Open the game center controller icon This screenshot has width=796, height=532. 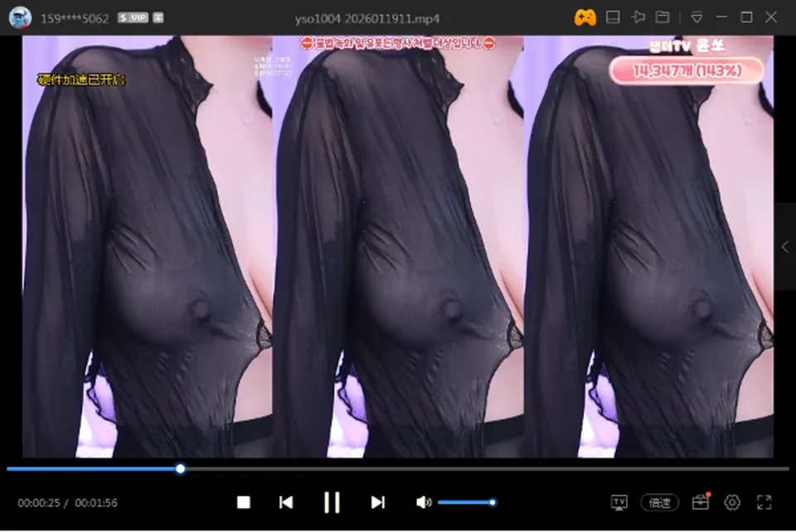[x=585, y=17]
